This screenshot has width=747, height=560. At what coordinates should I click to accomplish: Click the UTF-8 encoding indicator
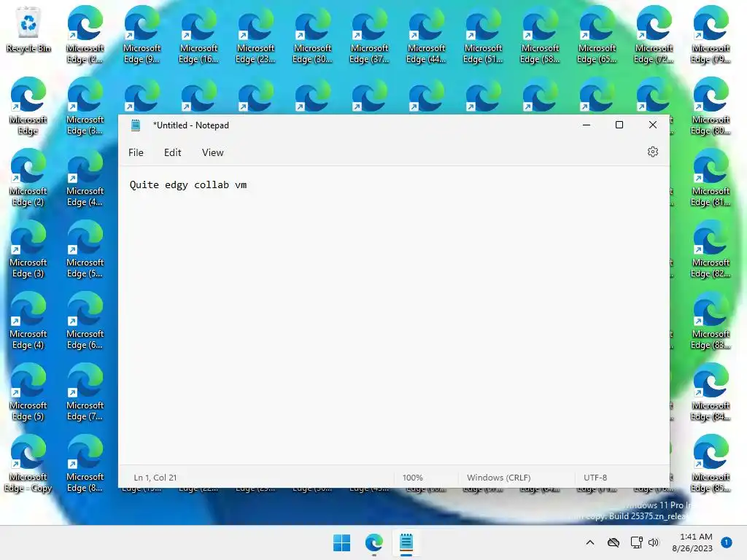[595, 478]
